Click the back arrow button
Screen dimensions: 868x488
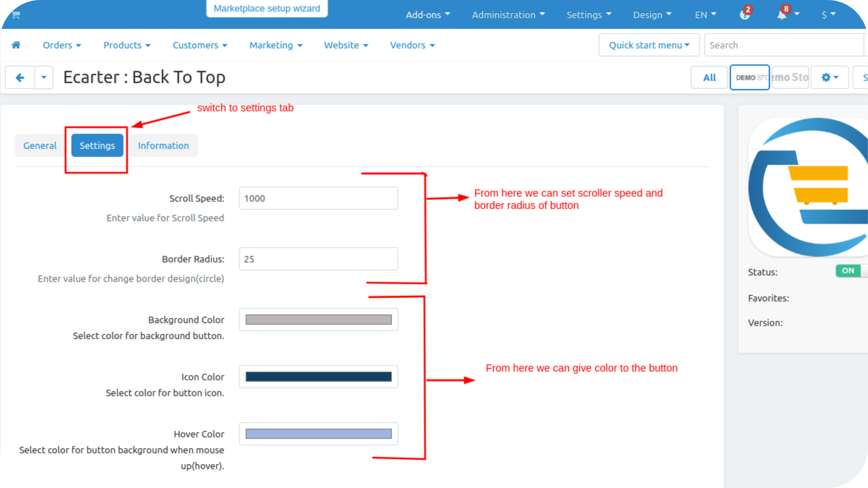(x=20, y=77)
